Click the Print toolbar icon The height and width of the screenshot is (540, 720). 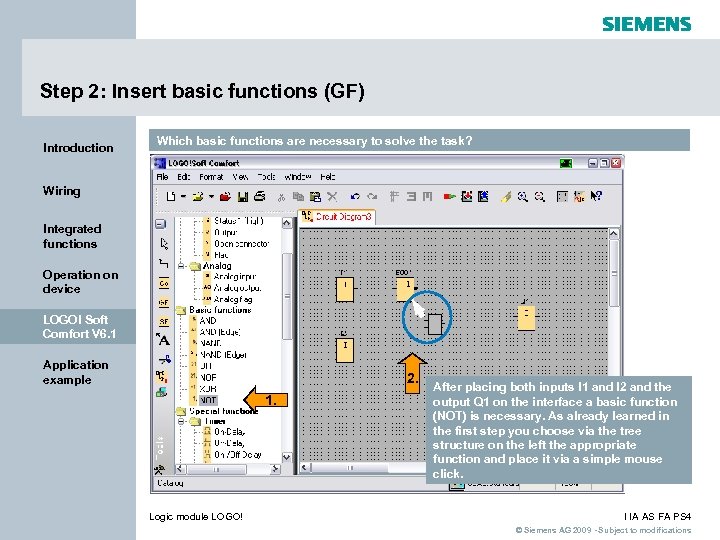click(x=260, y=197)
